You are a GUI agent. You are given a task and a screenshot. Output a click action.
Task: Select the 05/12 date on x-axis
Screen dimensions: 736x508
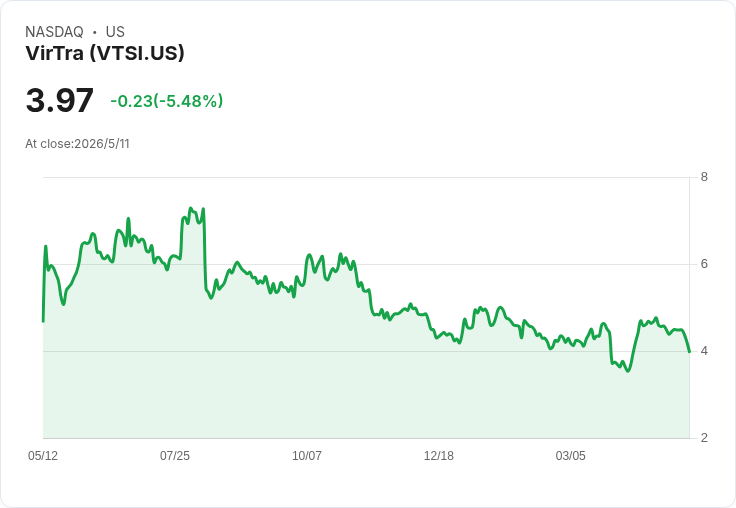point(43,455)
